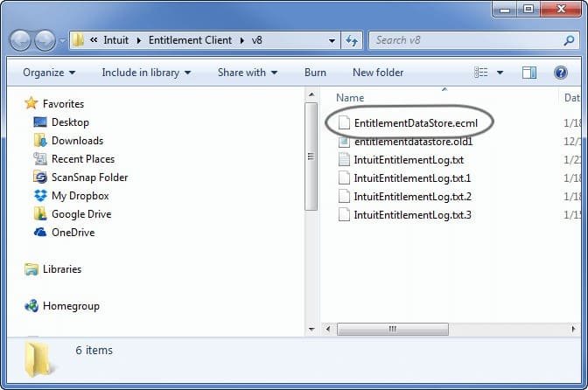Select Libraries in the navigation pane
This screenshot has width=588, height=390.
click(x=61, y=269)
